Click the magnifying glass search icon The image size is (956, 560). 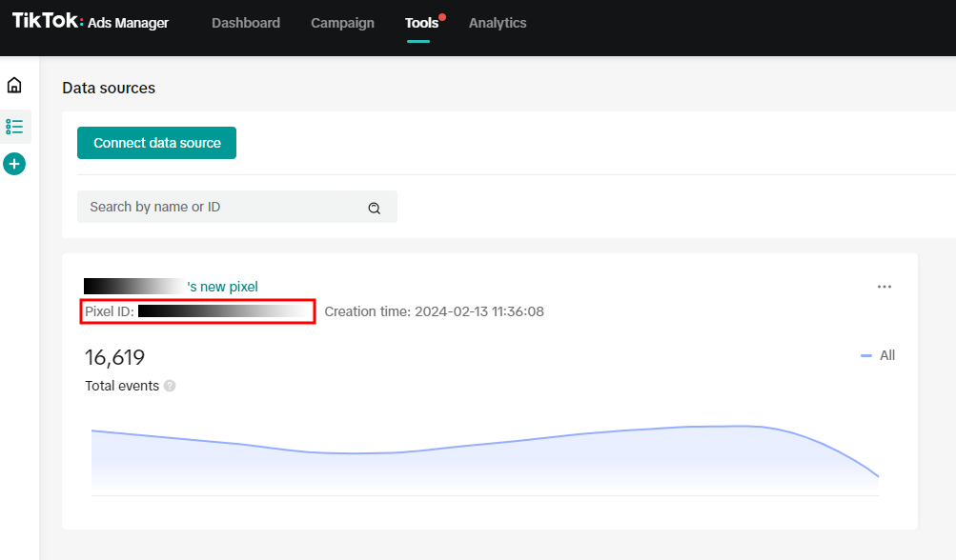point(375,208)
